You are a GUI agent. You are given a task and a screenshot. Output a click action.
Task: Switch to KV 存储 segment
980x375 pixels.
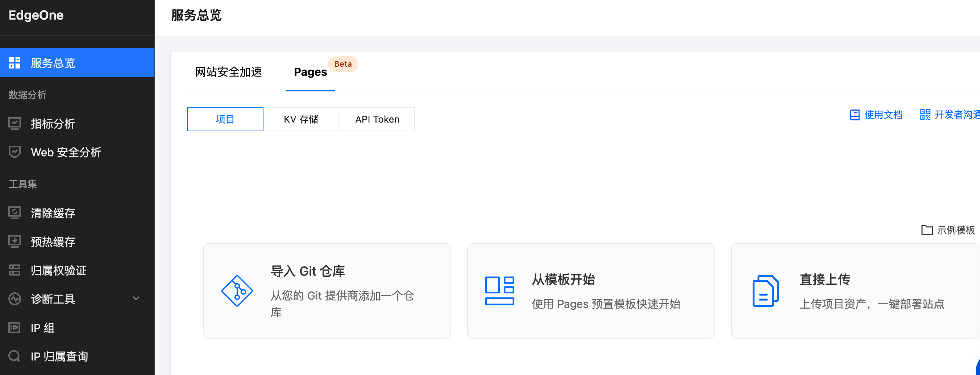301,120
